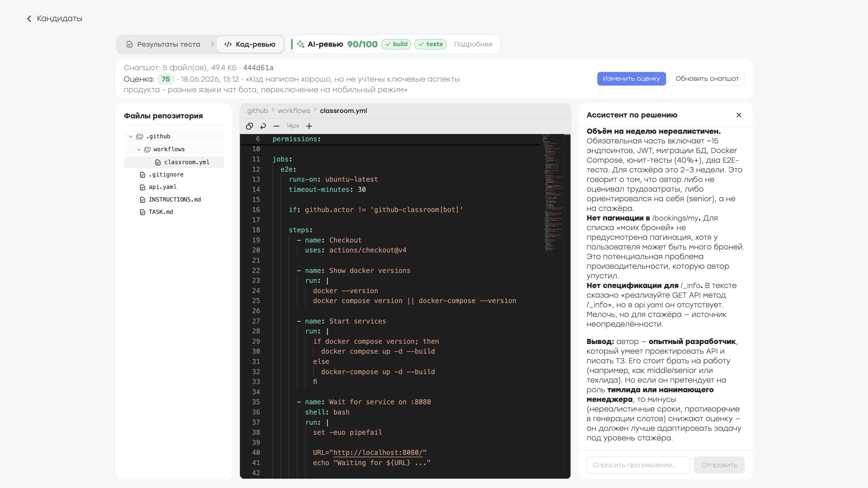This screenshot has width=868, height=488.
Task: Click the TASK.md file icon
Action: point(143,212)
